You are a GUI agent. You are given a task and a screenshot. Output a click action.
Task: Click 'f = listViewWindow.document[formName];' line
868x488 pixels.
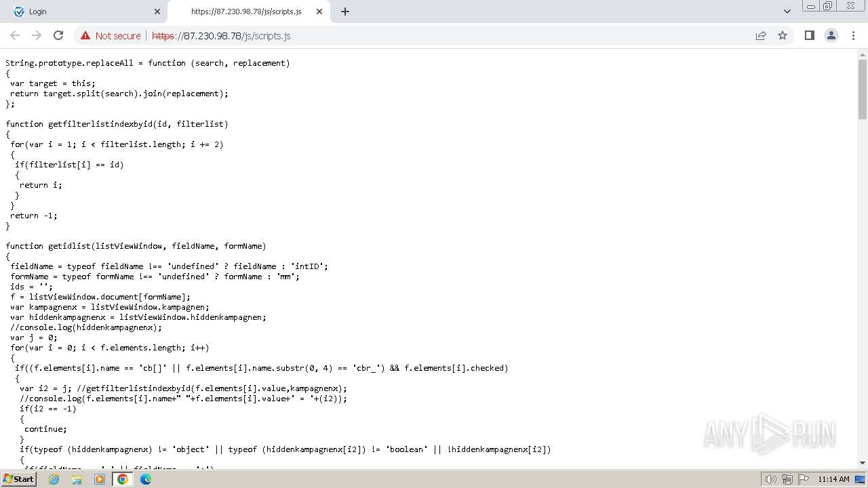(100, 297)
